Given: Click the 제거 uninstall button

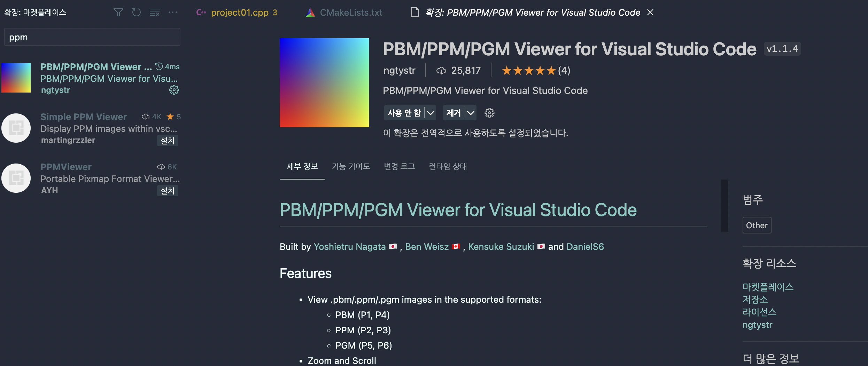Looking at the screenshot, I should [x=454, y=113].
